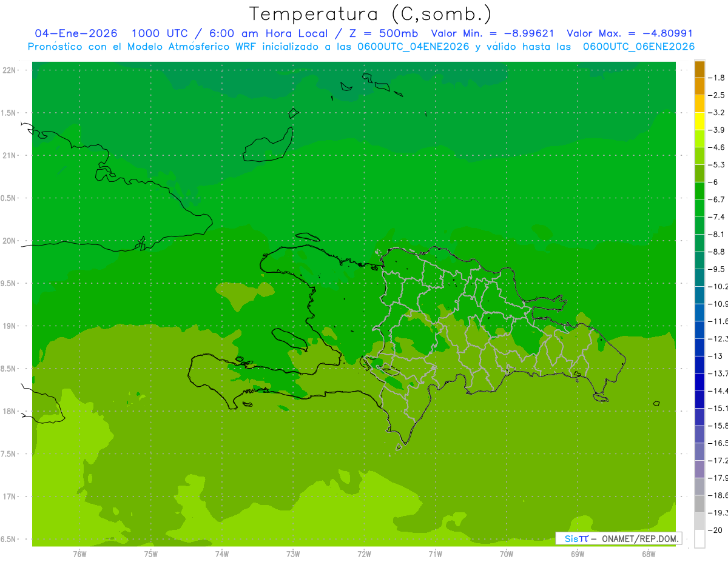Click the '21N' latitude label

pyautogui.click(x=10, y=155)
